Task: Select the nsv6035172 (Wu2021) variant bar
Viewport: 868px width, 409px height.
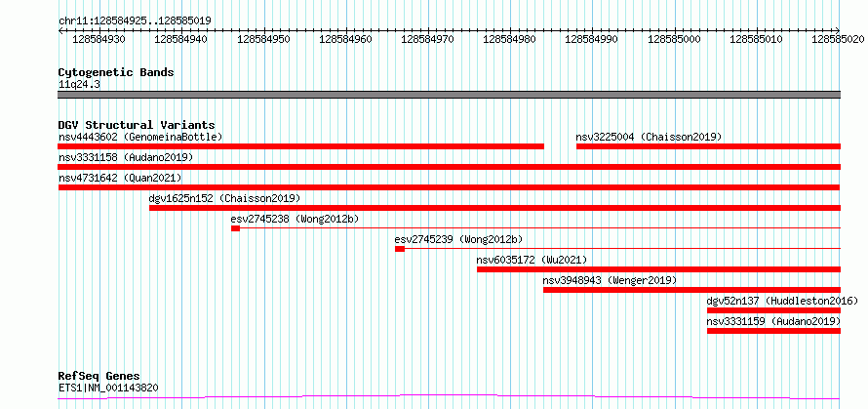Action: [x=658, y=269]
